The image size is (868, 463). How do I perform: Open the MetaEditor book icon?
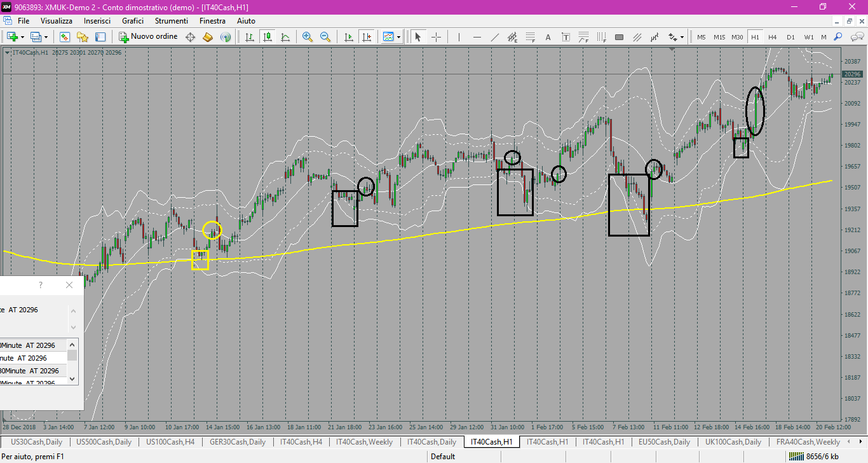(x=208, y=37)
